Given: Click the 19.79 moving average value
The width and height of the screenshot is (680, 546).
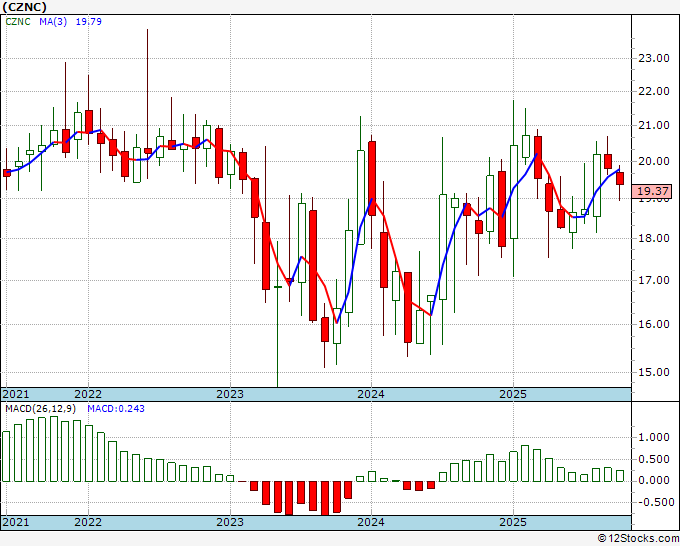Looking at the screenshot, I should (88, 21).
